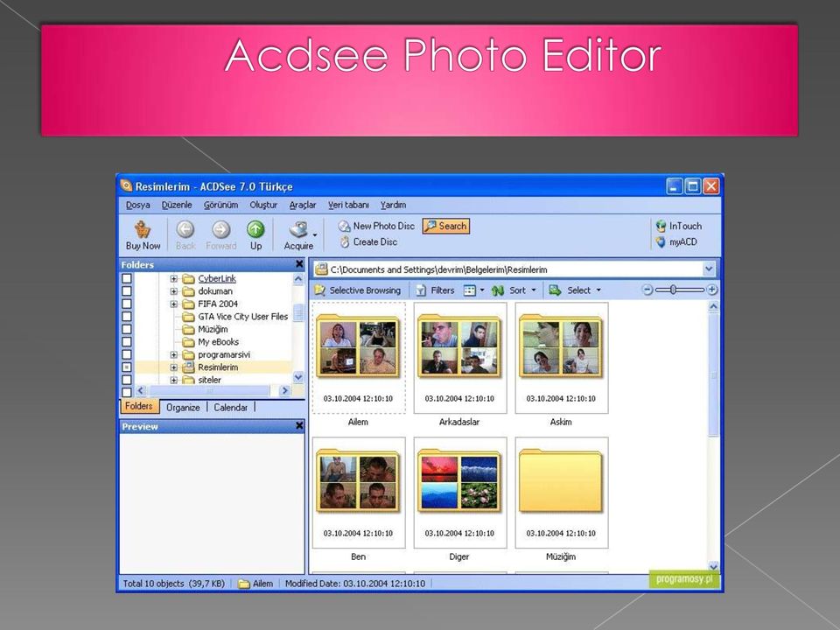Screen dimensions: 840x630
Task: Tick the checkbox beside dokuman folder
Action: click(x=126, y=290)
